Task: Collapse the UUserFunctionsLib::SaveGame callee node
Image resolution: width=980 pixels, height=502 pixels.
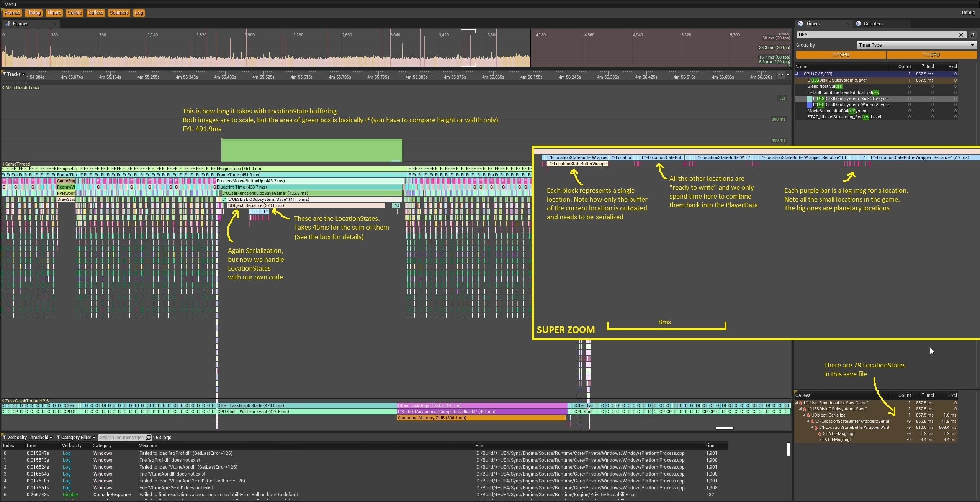Action: pyautogui.click(x=797, y=403)
